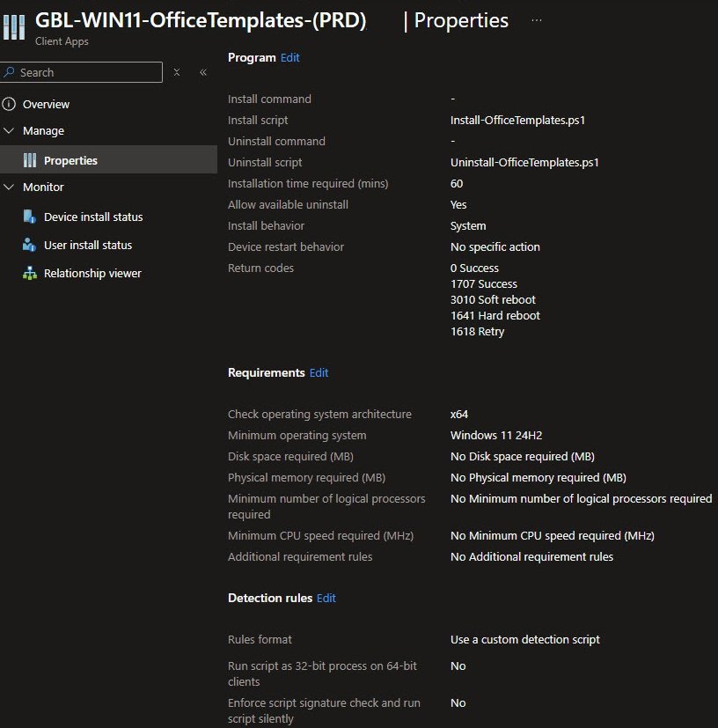Click the Device install status icon
Image resolution: width=718 pixels, height=728 pixels.
coord(30,217)
